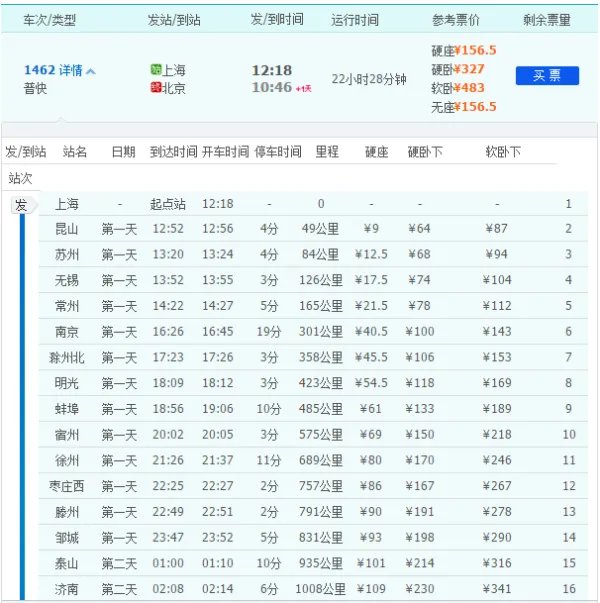
Task: Click 宿州 station name
Action: coord(67,435)
